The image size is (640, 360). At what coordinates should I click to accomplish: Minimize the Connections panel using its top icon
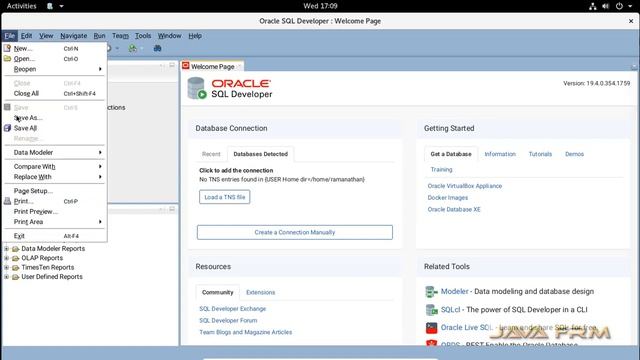[172, 65]
